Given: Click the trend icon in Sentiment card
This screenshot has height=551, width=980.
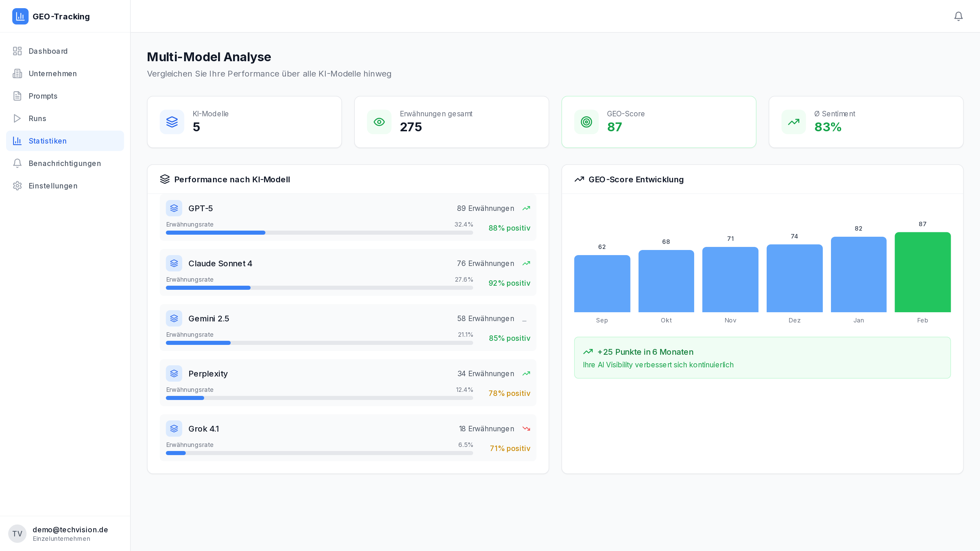Looking at the screenshot, I should point(794,122).
